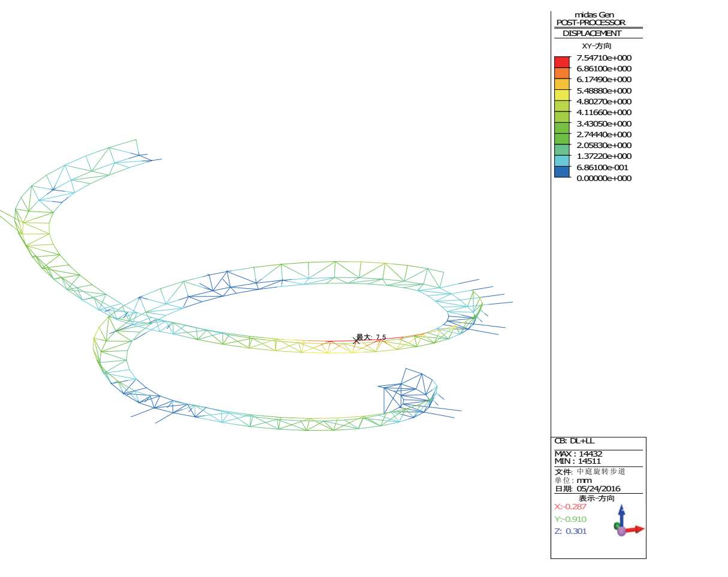Click legend value 5.48880e+000
This screenshot has width=728, height=577.
pos(604,91)
